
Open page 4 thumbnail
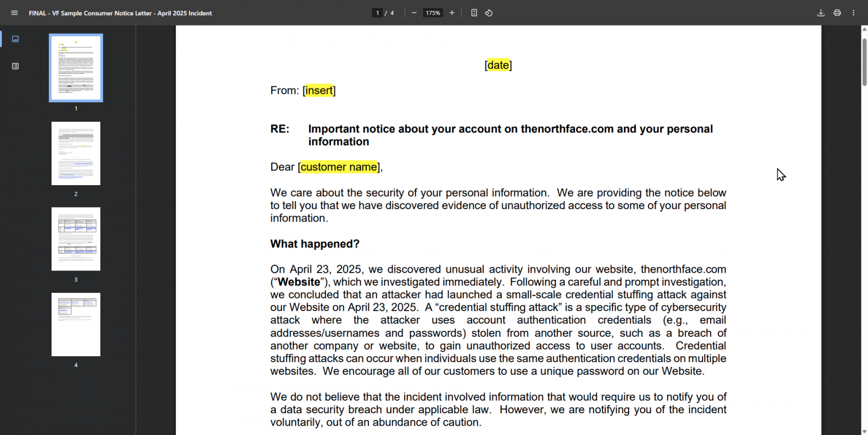pos(76,325)
